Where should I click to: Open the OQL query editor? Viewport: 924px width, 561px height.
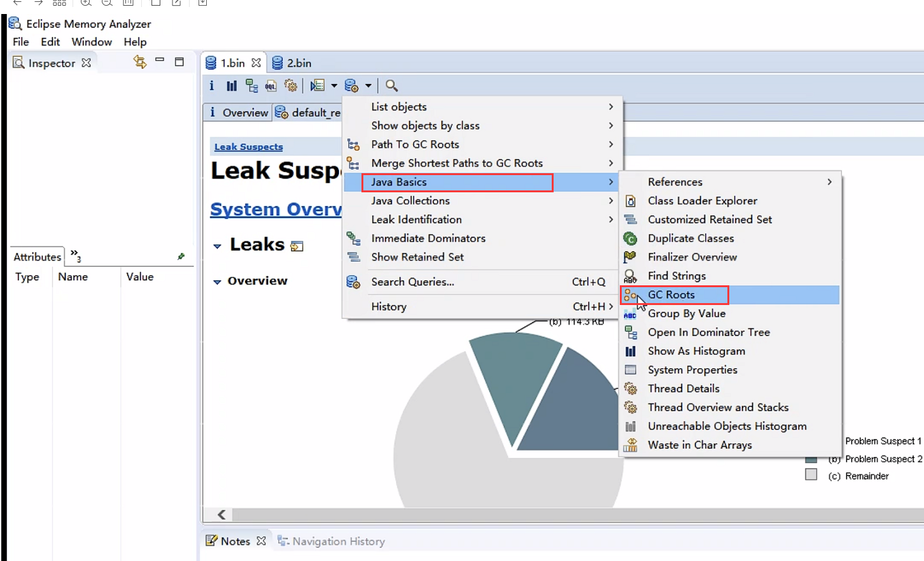271,85
